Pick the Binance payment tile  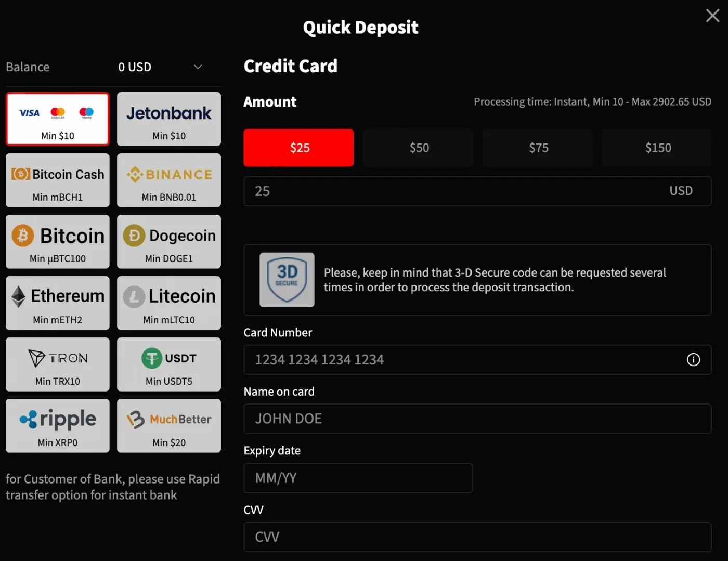pyautogui.click(x=169, y=180)
